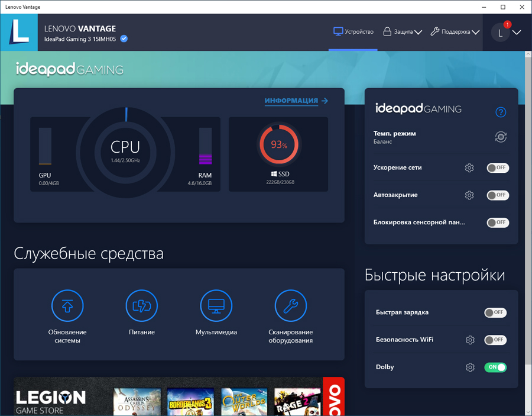Image resolution: width=532 pixels, height=416 pixels.
Task: Open Borderlands 3 game thumbnail
Action: [x=190, y=402]
